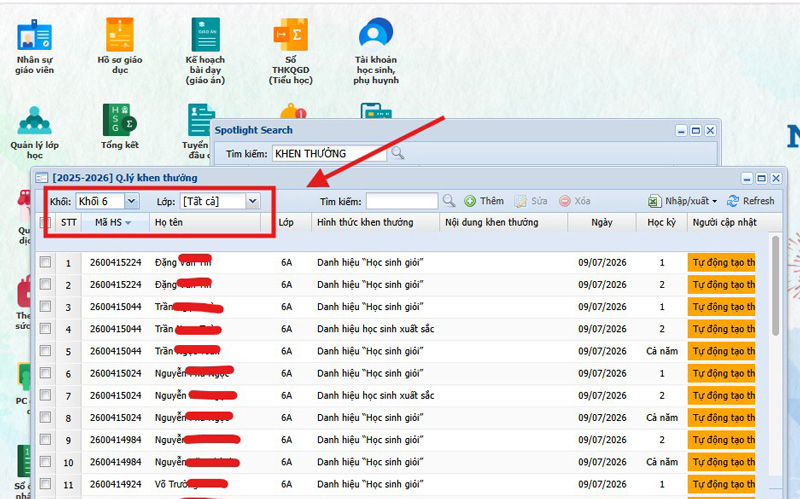Maximize the Q.lý khen thưởng window
Image resolution: width=800 pixels, height=499 pixels.
[x=761, y=178]
